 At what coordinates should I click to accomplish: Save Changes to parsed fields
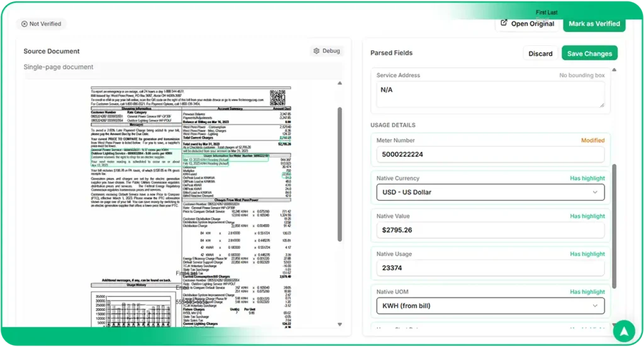589,53
